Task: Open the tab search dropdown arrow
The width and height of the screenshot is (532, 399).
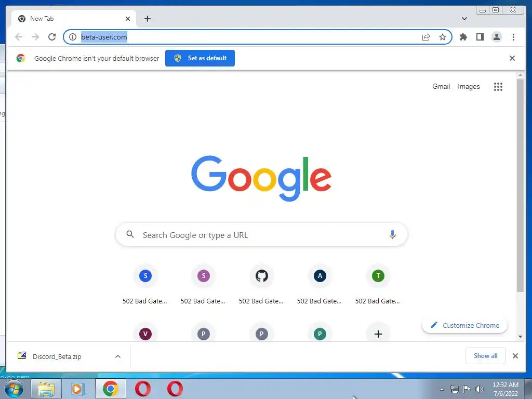Action: pyautogui.click(x=464, y=19)
